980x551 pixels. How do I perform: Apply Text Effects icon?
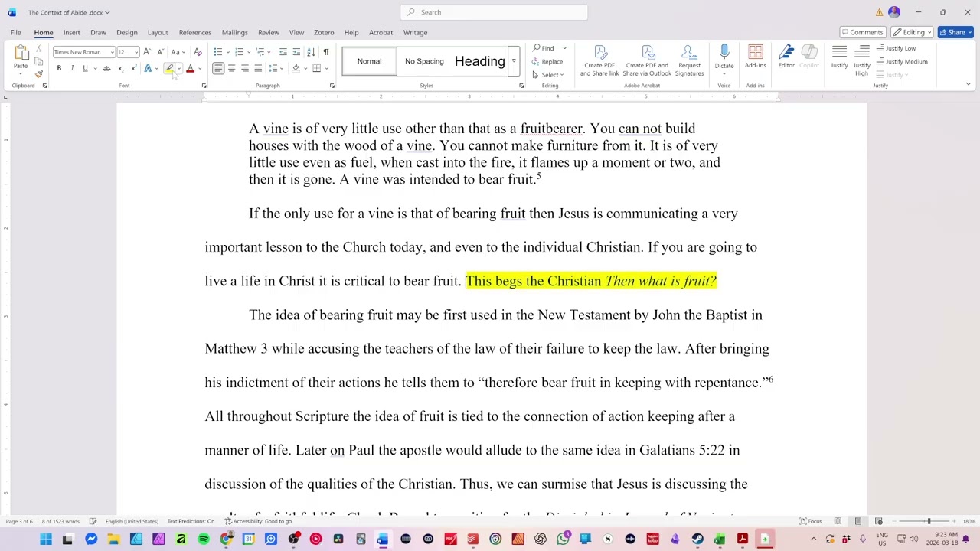click(x=148, y=68)
